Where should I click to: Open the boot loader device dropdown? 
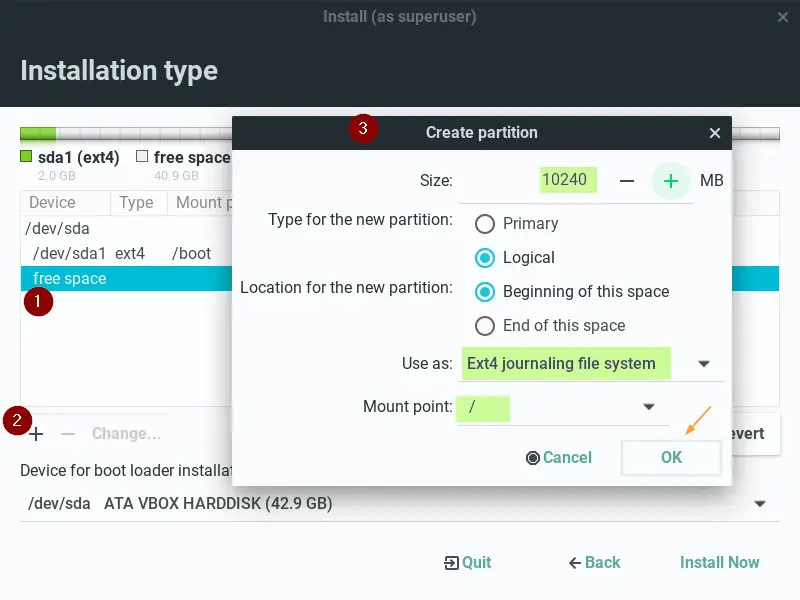(760, 504)
